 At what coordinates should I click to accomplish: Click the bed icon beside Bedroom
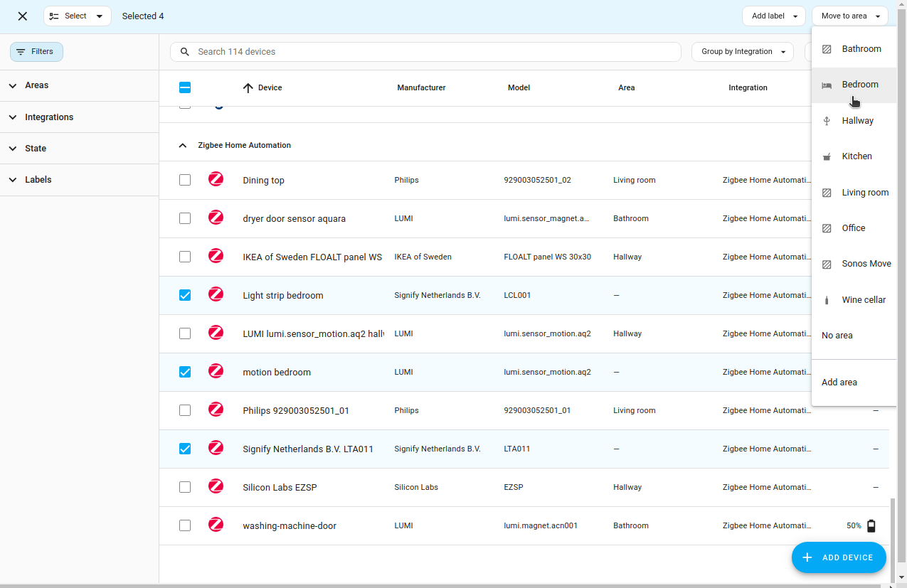[x=827, y=84]
